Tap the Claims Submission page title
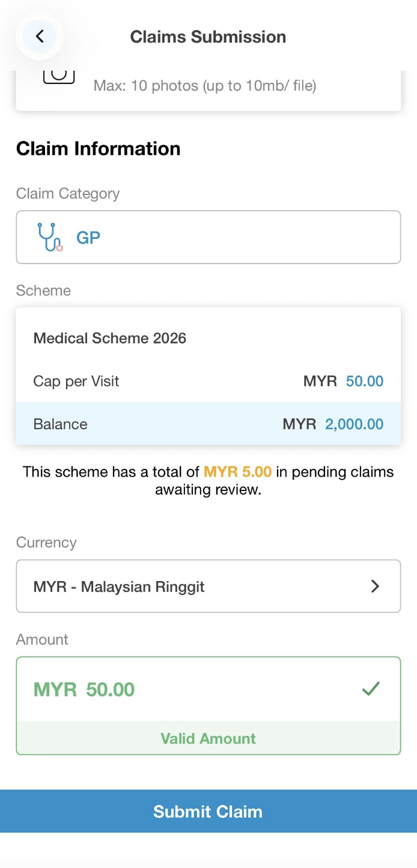Screen dimensions: 417x868 click(208, 37)
